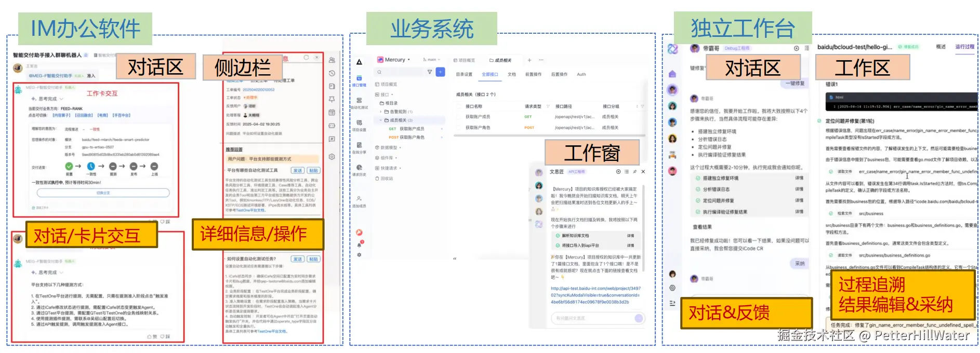
Task: Click 【召回融合】 switch link in IM card
Action: coord(83,115)
